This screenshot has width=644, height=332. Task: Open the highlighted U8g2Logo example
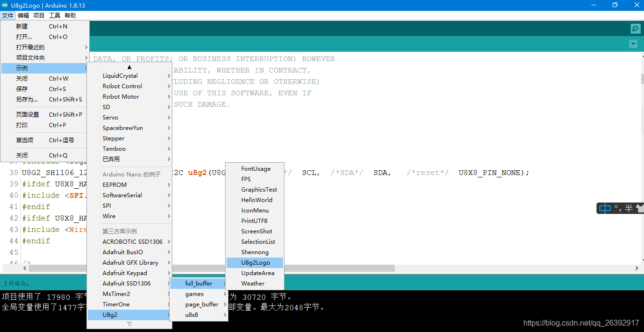(x=255, y=263)
